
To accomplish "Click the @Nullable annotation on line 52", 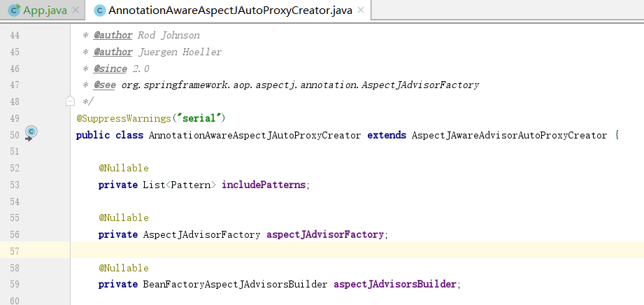I will [x=124, y=168].
